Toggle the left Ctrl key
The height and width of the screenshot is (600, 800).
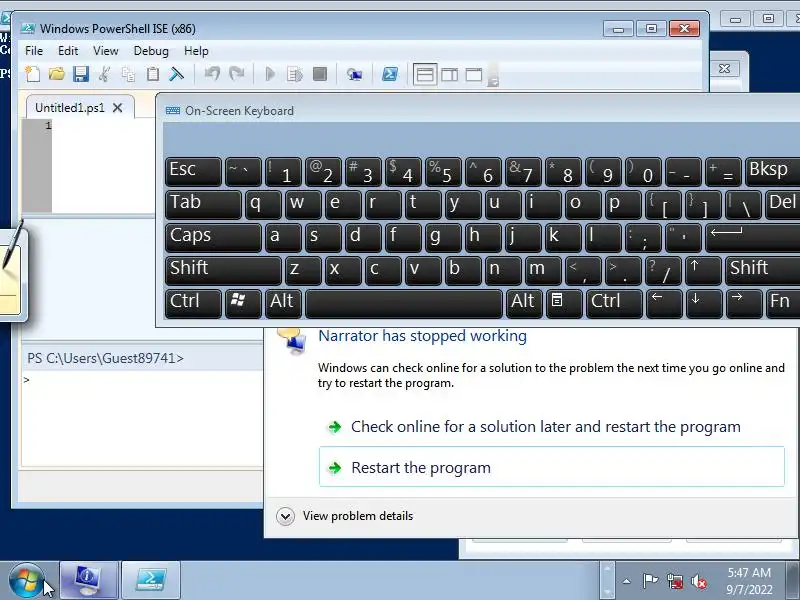193,304
